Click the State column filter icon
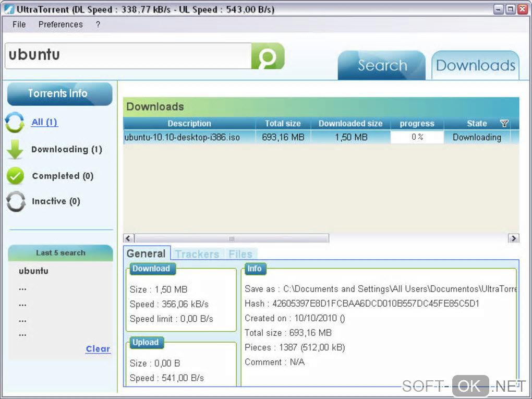 tap(504, 124)
